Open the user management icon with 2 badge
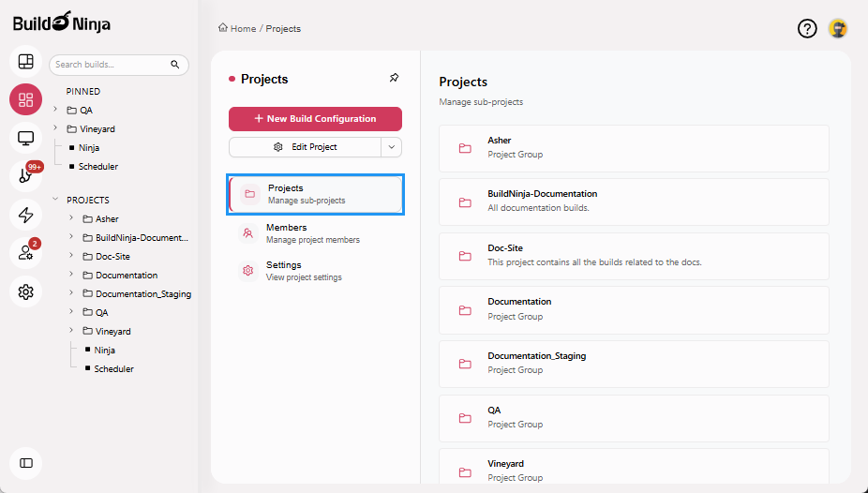This screenshot has height=493, width=868. 25,253
